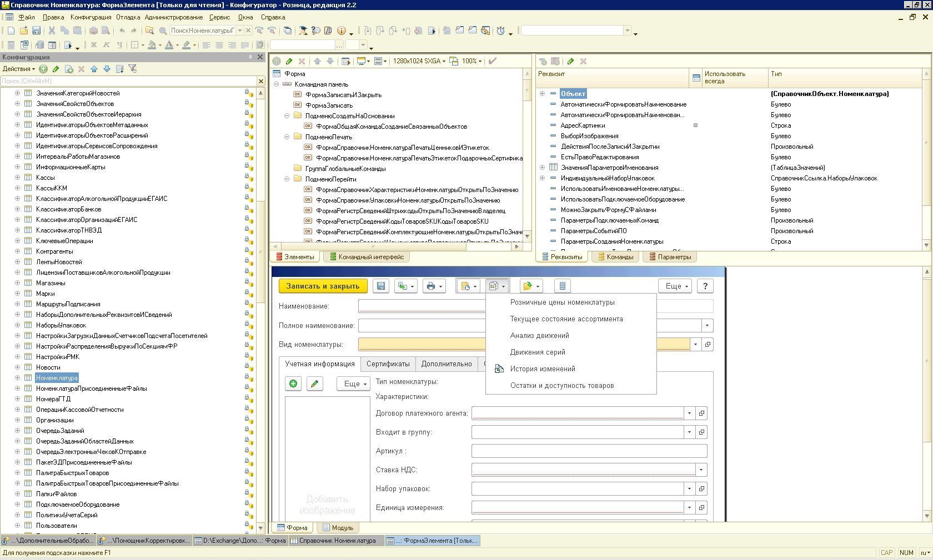Click Использовать всегда mark for АдресКартинки
Viewport: 933px width, 560px height.
pos(695,125)
